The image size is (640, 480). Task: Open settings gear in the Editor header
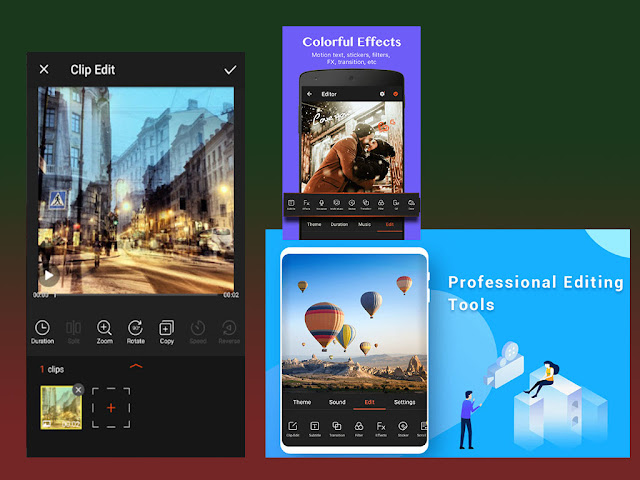point(382,94)
